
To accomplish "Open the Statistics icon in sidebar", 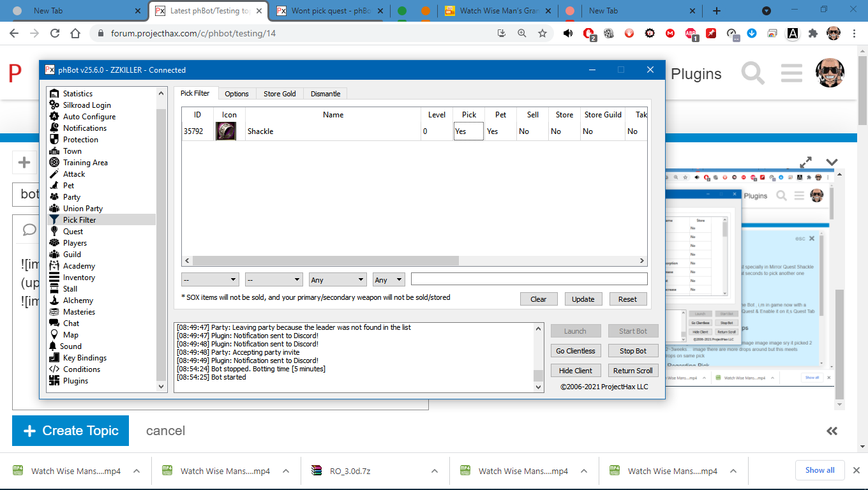I will tap(54, 94).
